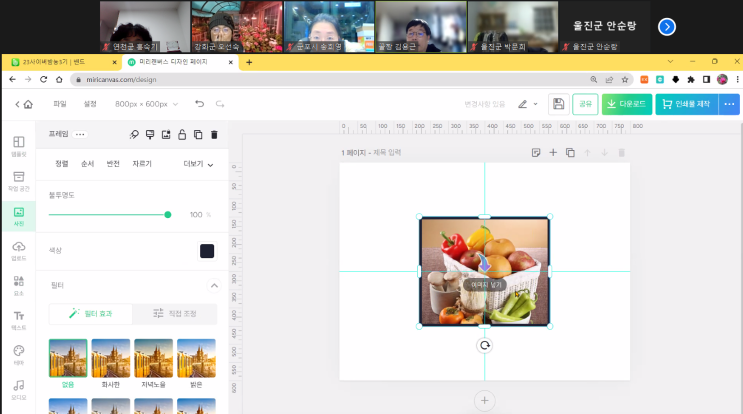Click the save disk icon
This screenshot has height=414, width=743.
coord(558,103)
